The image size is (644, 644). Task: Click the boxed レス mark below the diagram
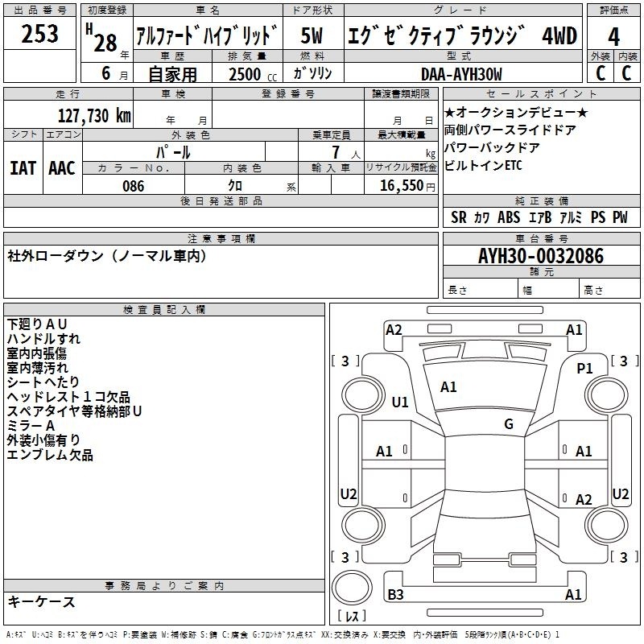pyautogui.click(x=351, y=617)
